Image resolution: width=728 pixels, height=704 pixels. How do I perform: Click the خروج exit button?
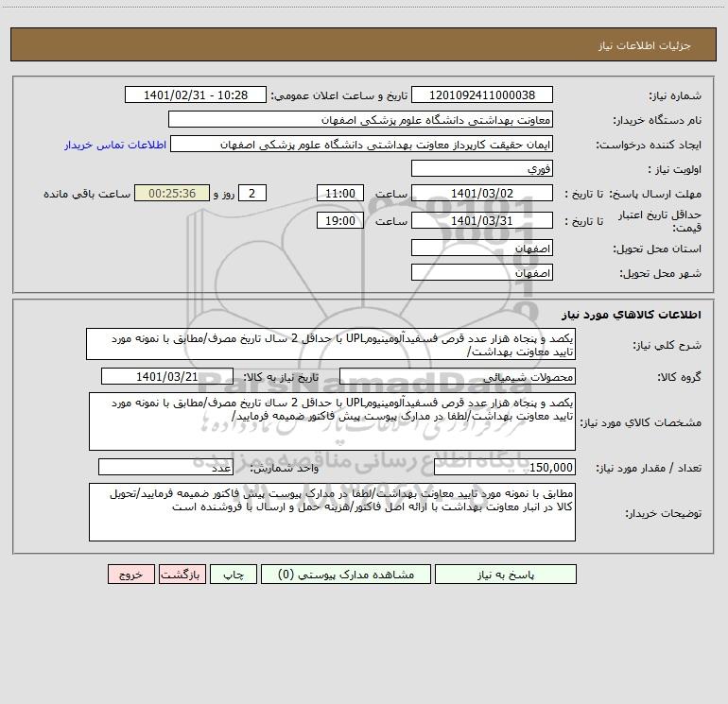tap(130, 575)
